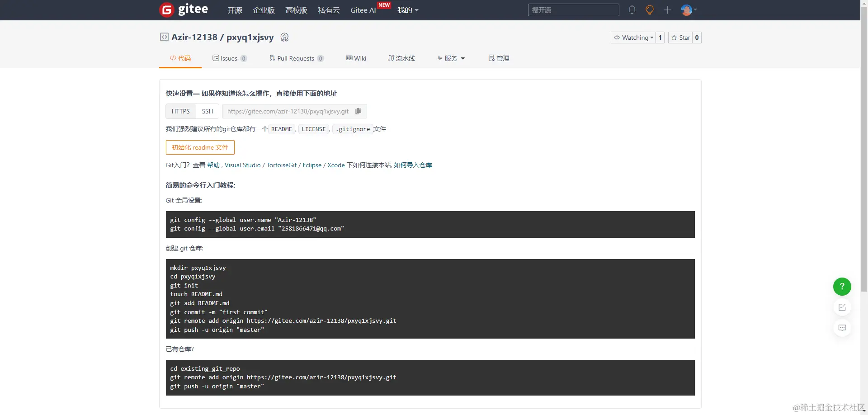The height and width of the screenshot is (415, 868).
Task: Click the pxyq1xjsvy repository name
Action: pos(250,37)
